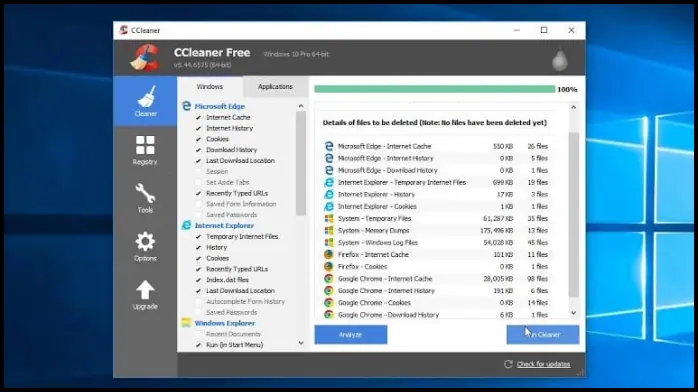Open the Registry section icon

tap(145, 145)
